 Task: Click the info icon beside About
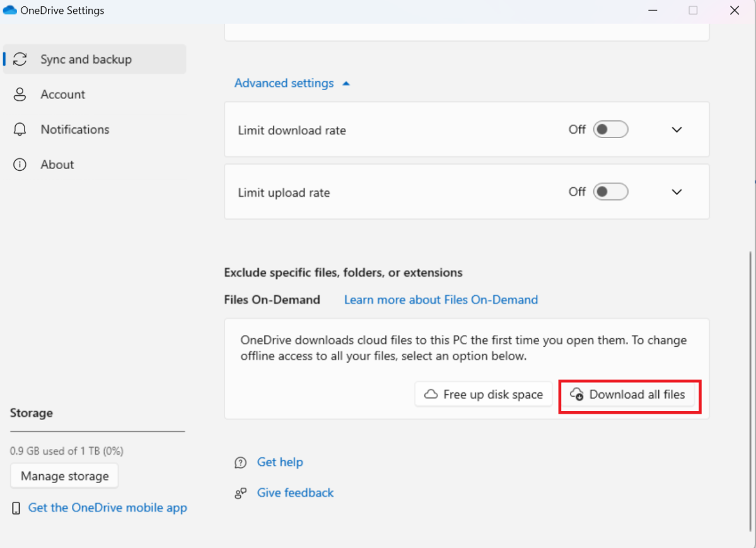[x=20, y=165]
